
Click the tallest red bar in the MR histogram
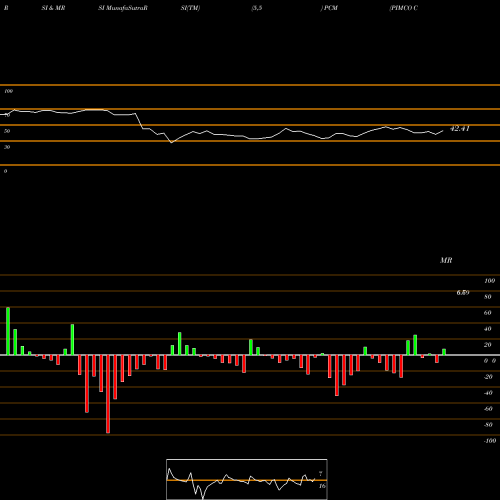coord(108,394)
